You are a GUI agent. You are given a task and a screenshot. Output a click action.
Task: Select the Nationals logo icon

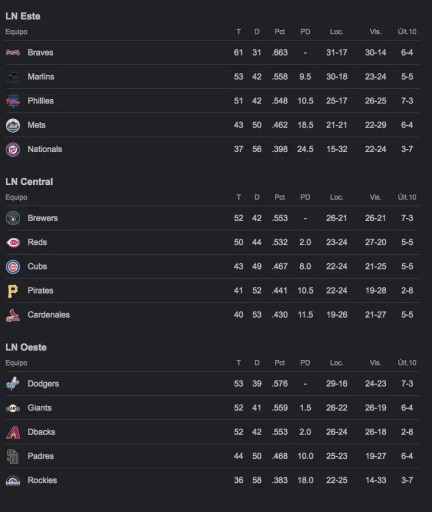pos(13,149)
